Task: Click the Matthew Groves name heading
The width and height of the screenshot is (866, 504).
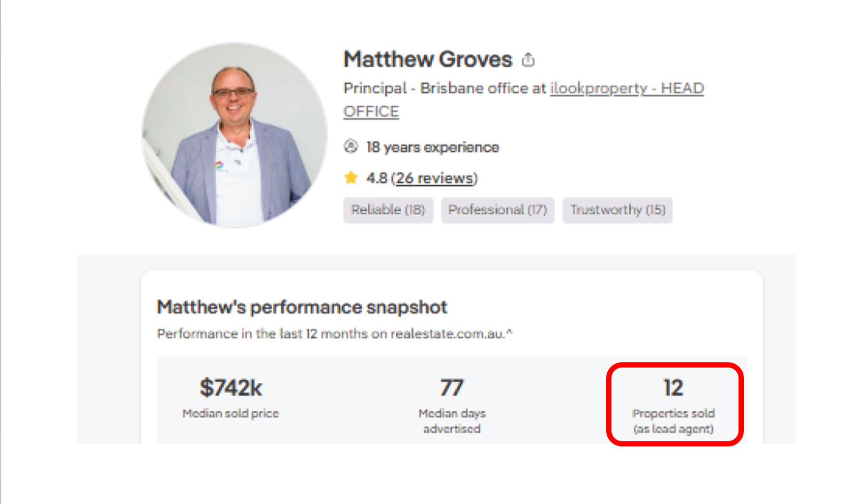Action: (427, 60)
